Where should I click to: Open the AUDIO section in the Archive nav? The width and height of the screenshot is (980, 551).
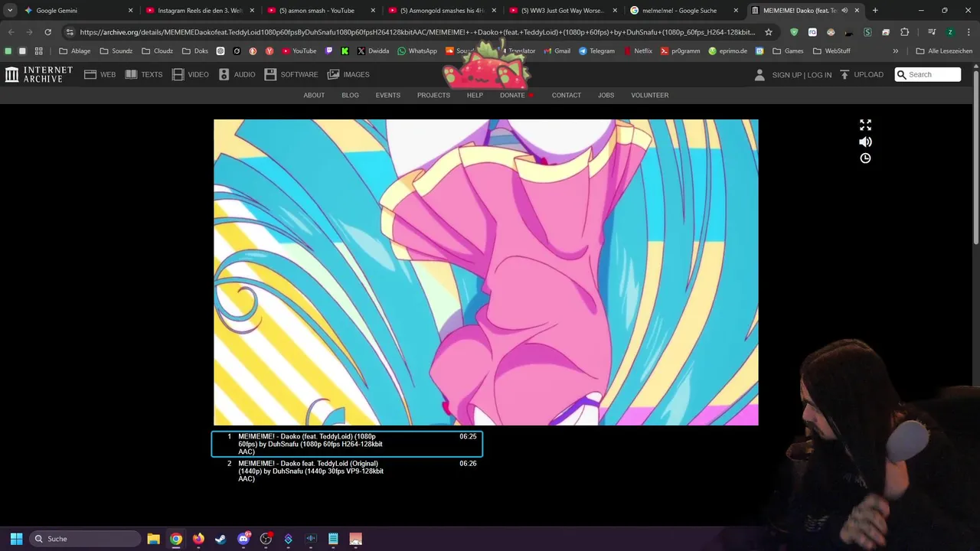coord(237,74)
